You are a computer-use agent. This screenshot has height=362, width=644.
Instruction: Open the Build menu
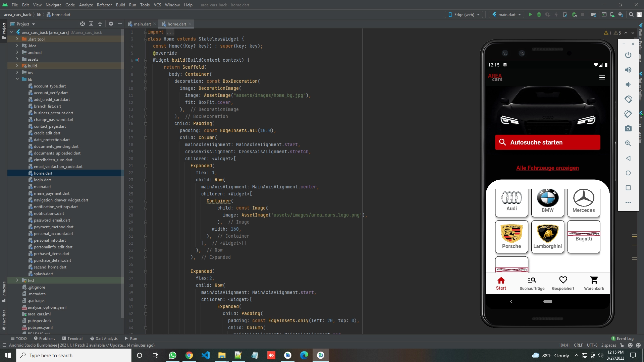(120, 5)
